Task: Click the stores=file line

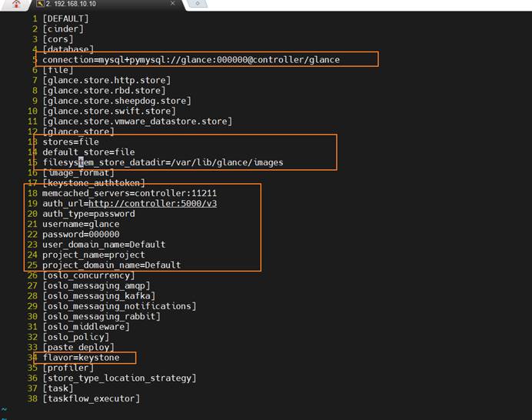Action: [71, 142]
